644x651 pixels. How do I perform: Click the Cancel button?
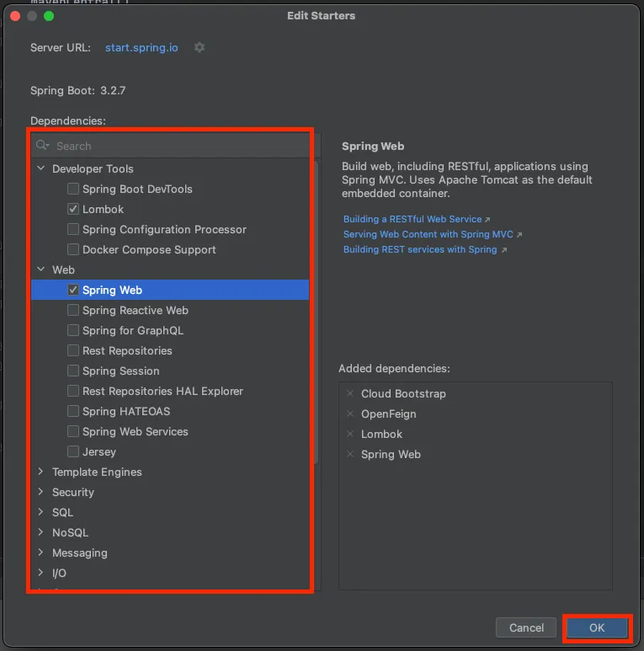click(x=526, y=627)
